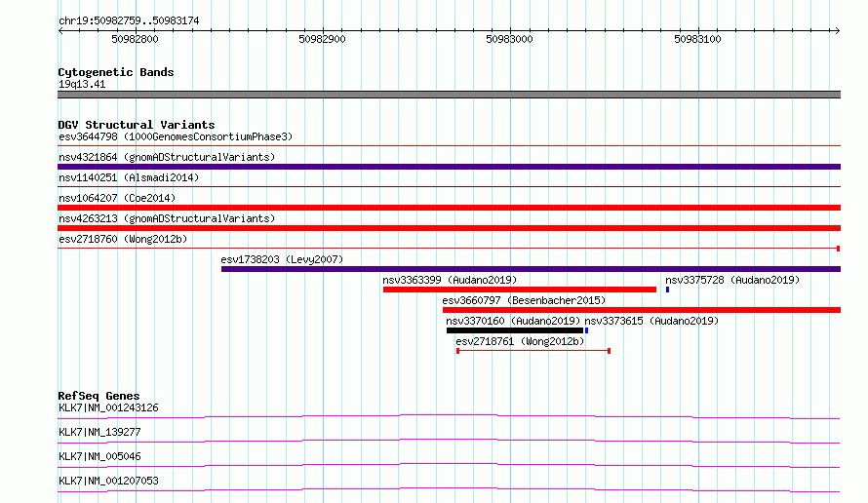The width and height of the screenshot is (868, 503).
Task: Open the RefSeq Genes track title
Action: pos(99,396)
